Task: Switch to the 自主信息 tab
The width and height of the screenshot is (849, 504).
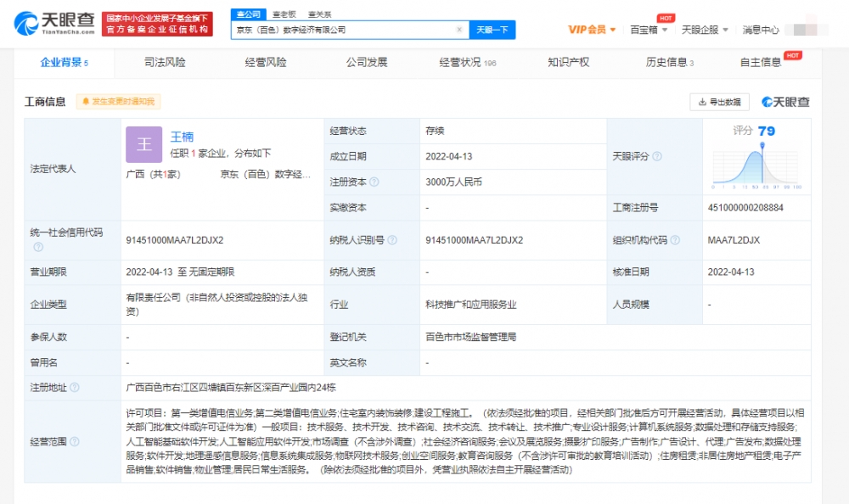Action: pyautogui.click(x=761, y=63)
